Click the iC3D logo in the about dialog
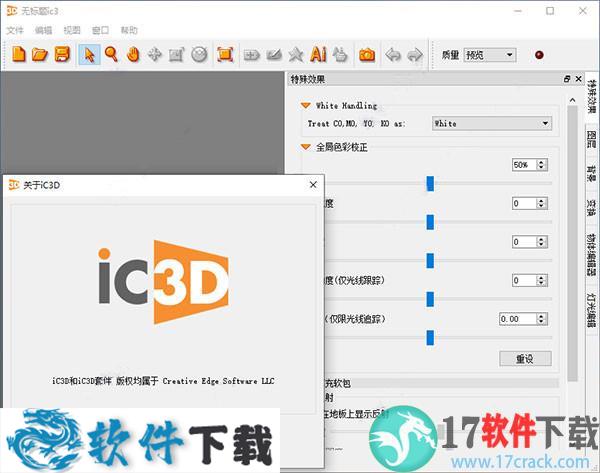The width and height of the screenshot is (600, 473). [x=163, y=282]
